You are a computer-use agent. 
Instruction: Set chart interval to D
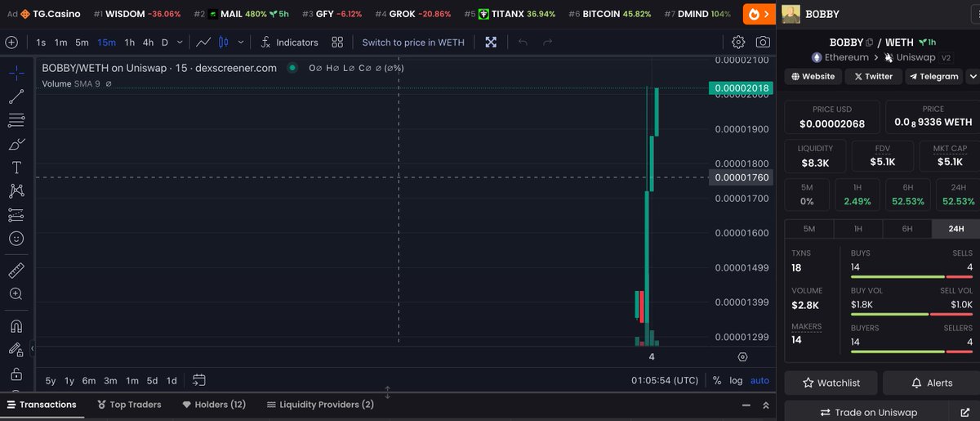point(164,43)
